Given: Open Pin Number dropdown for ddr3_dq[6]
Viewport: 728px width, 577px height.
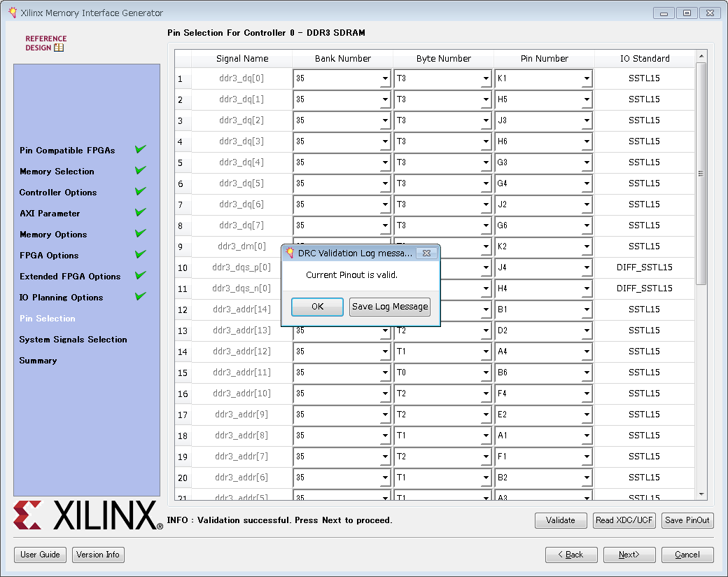Looking at the screenshot, I should click(586, 205).
